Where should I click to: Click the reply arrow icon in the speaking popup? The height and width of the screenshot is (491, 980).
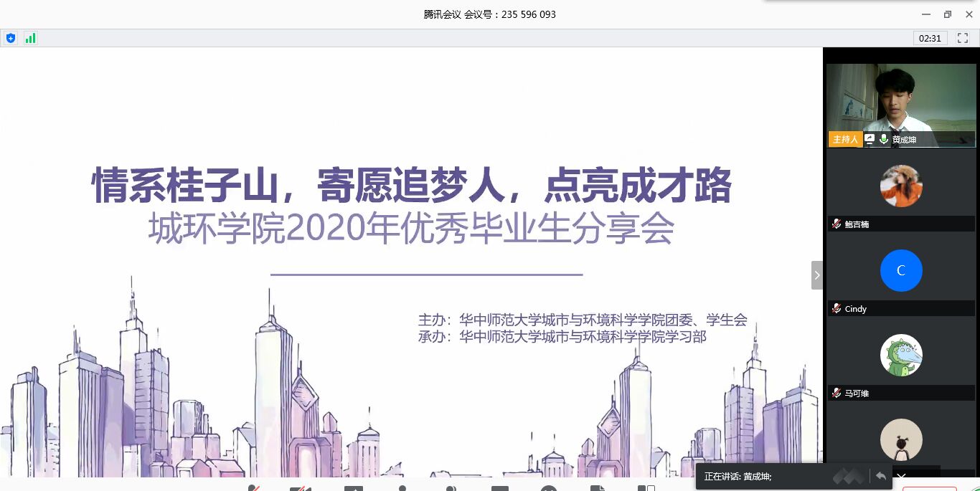[x=881, y=476]
